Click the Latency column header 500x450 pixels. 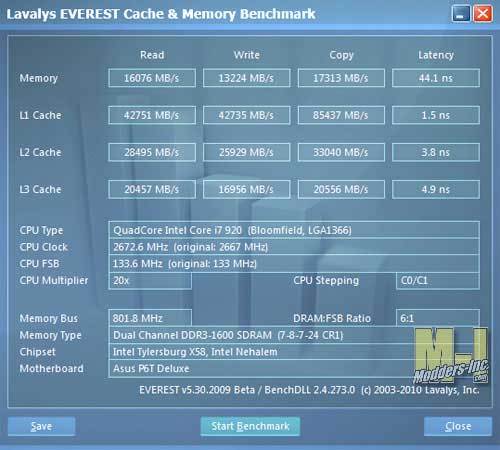point(436,55)
